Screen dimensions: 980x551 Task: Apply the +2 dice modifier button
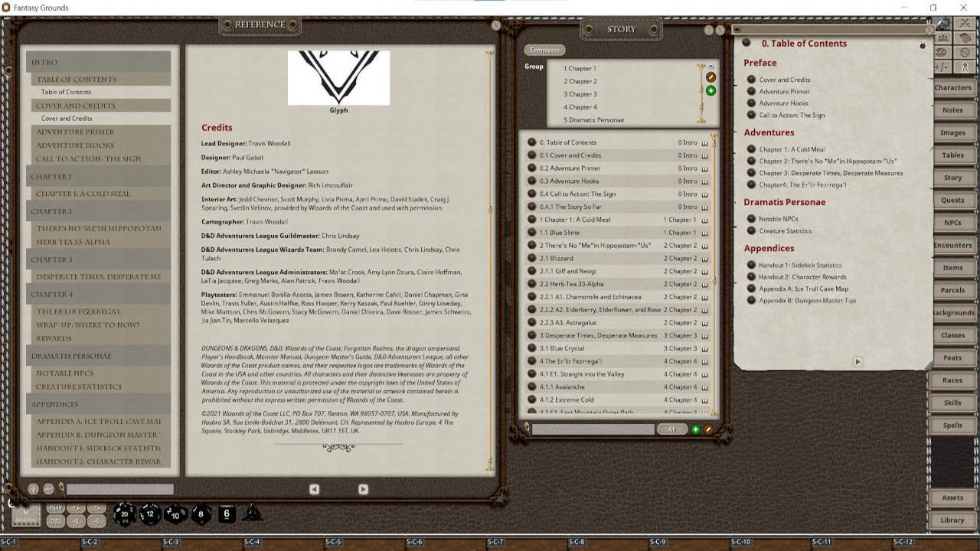(76, 507)
